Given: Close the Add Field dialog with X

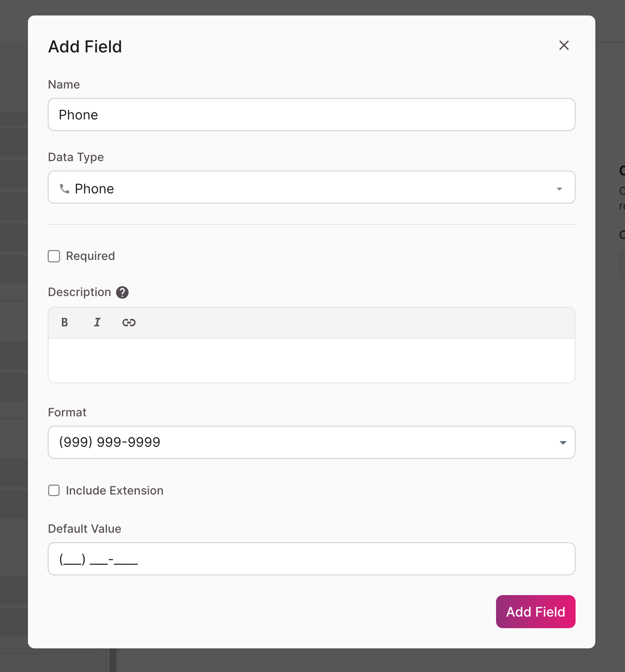Looking at the screenshot, I should point(564,46).
